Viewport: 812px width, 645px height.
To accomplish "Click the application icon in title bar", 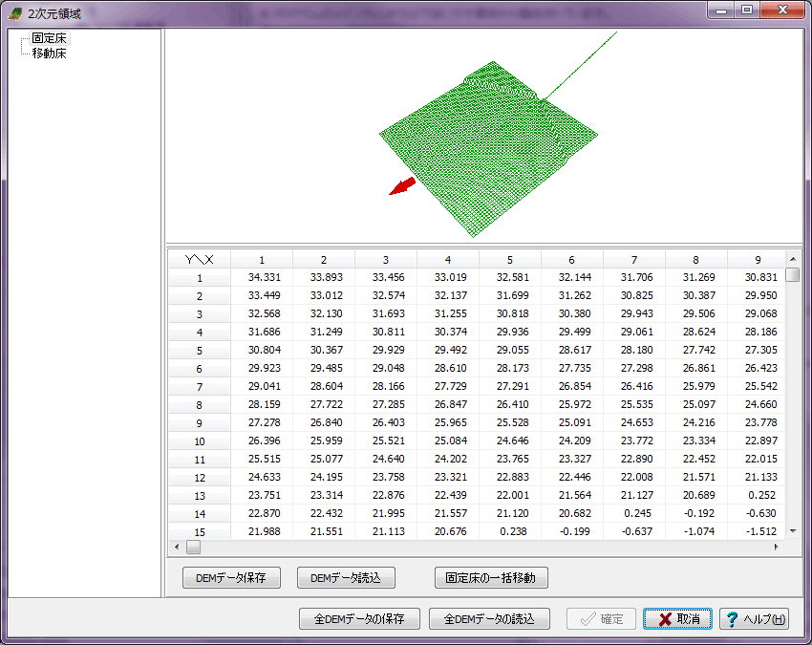I will point(15,13).
